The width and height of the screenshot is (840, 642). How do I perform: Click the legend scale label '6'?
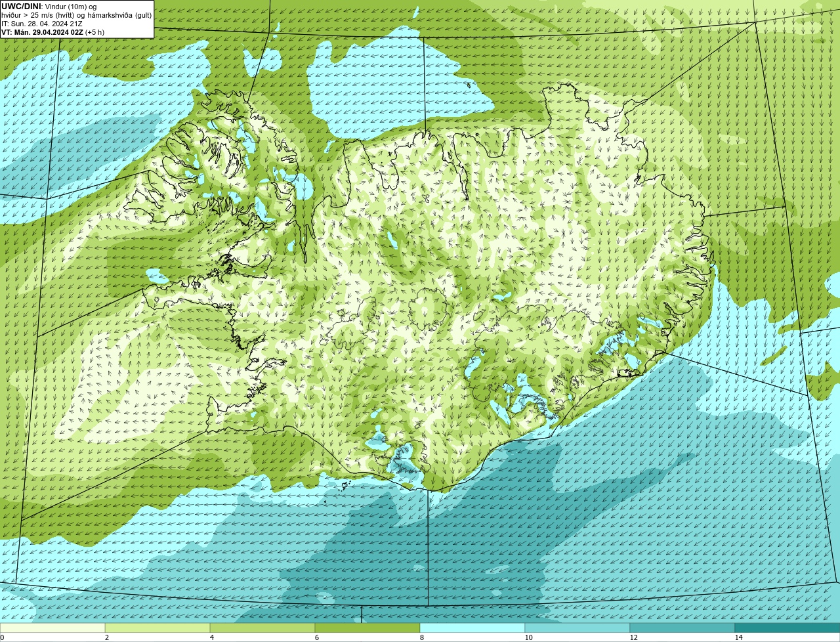point(316,637)
